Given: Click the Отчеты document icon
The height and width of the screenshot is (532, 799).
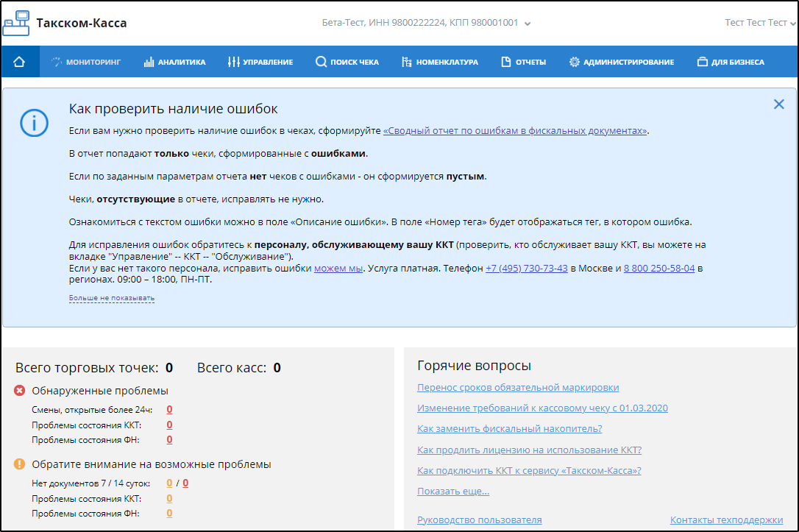Looking at the screenshot, I should tap(506, 62).
